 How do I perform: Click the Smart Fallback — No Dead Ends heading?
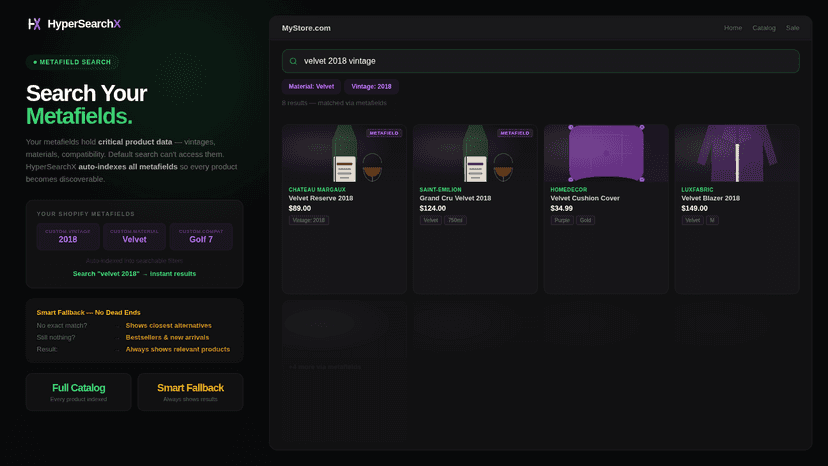(88, 313)
